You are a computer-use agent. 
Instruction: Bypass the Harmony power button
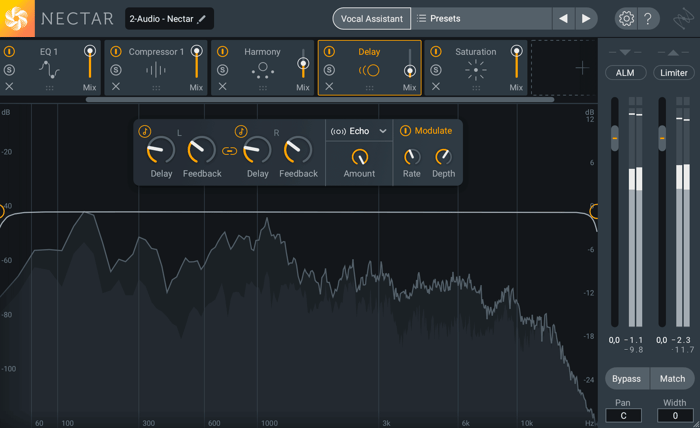tap(223, 52)
